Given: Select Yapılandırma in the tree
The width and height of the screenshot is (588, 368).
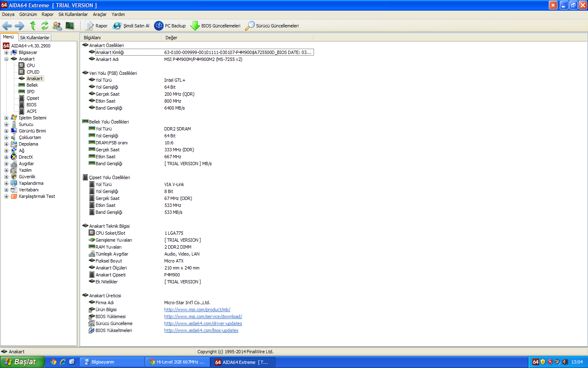Looking at the screenshot, I should coord(31,183).
